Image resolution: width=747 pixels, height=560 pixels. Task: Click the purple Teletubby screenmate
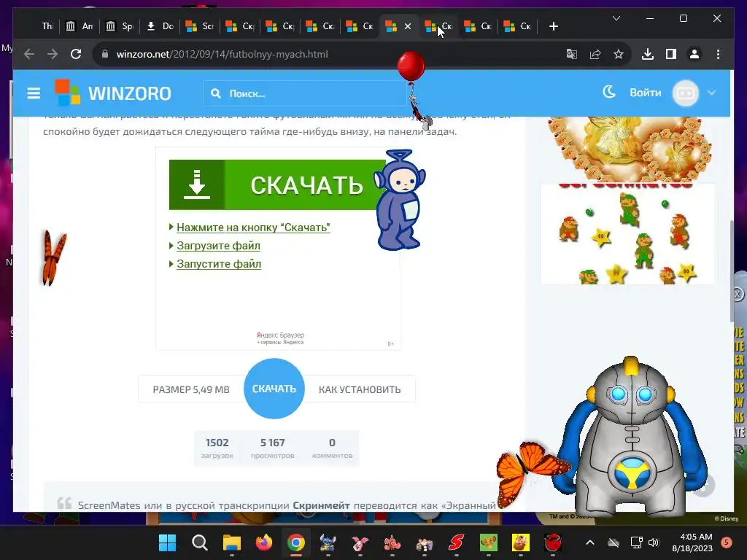tap(399, 200)
